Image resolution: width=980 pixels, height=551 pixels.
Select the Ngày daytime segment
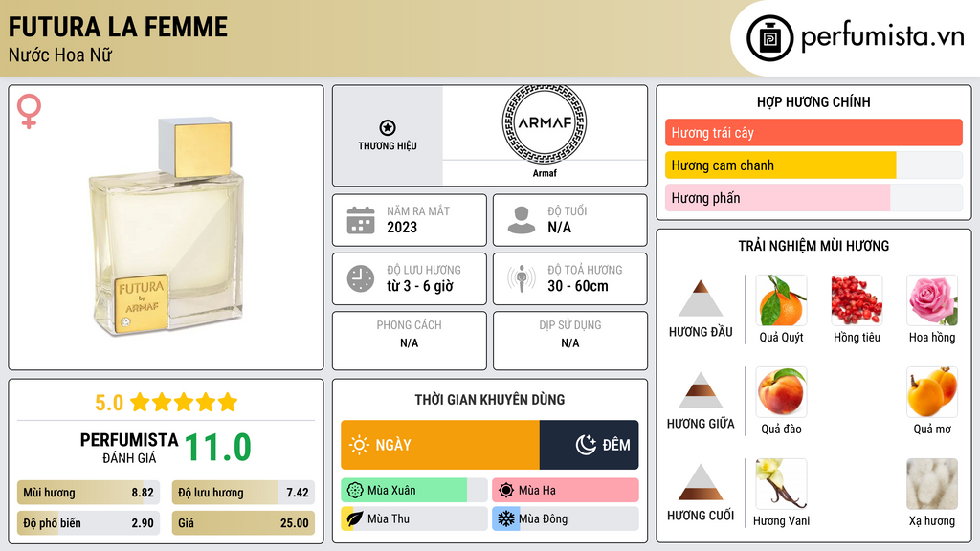point(440,445)
